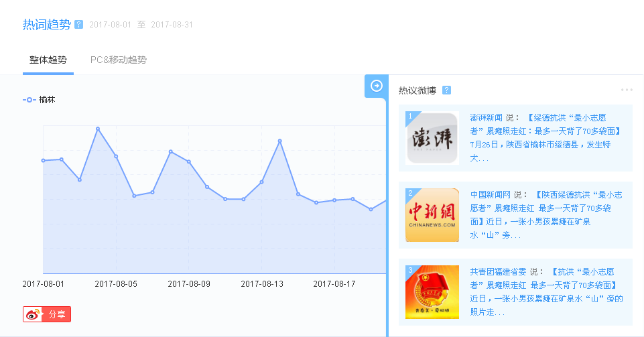The height and width of the screenshot is (337, 644).
Task: Toggle the 榆林 legend series
Action: point(39,100)
